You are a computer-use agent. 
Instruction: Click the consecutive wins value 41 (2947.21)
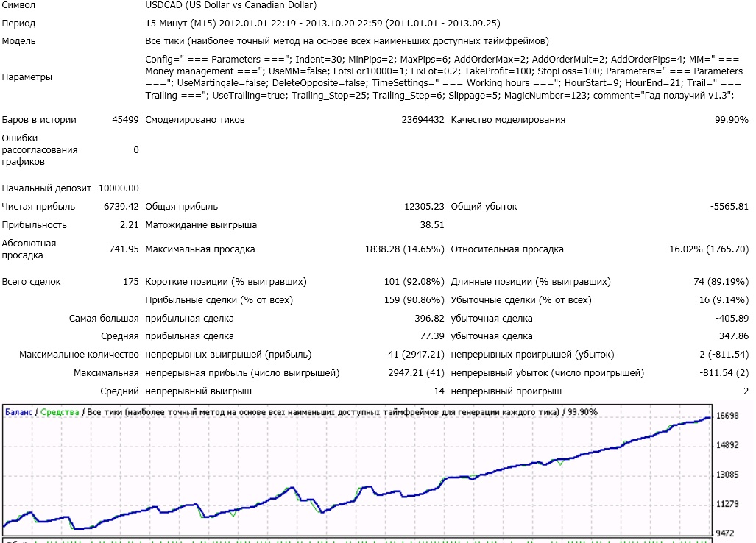(416, 355)
